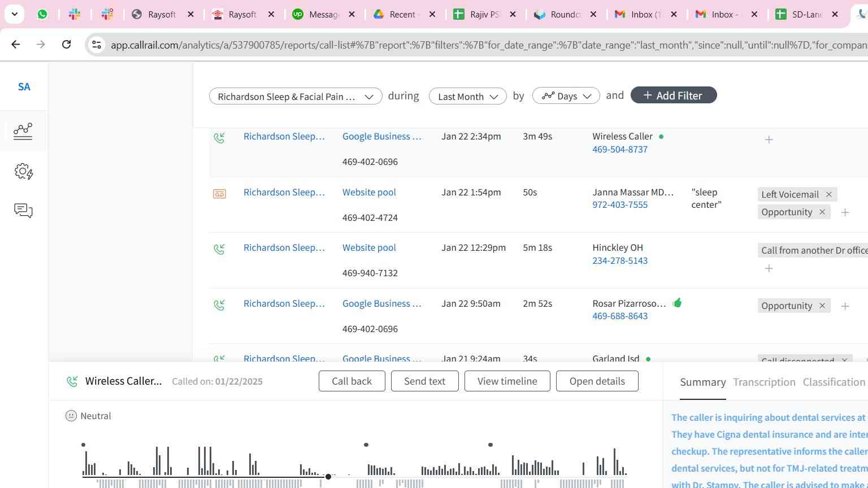
Task: Click the green thumbs-up icon for Rosar Pizarroso
Action: [x=677, y=303]
